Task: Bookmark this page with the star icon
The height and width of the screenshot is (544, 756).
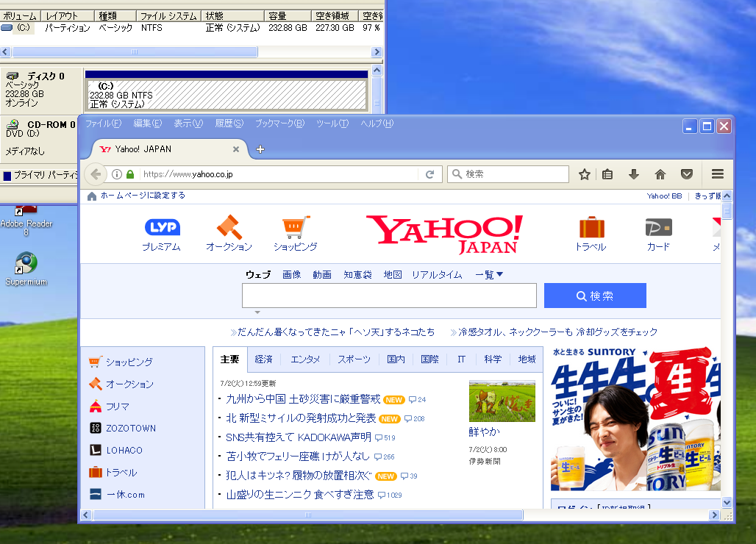Action: 585,174
